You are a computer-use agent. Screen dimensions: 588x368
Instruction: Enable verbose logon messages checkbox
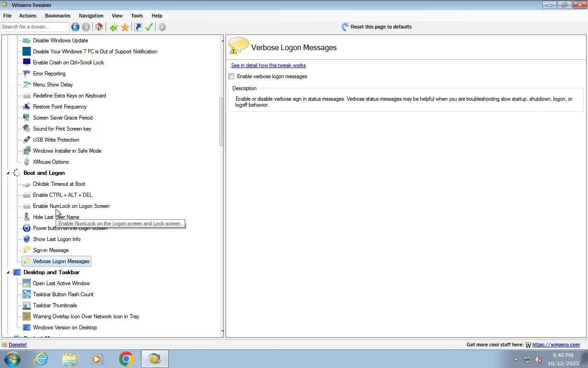(x=232, y=76)
